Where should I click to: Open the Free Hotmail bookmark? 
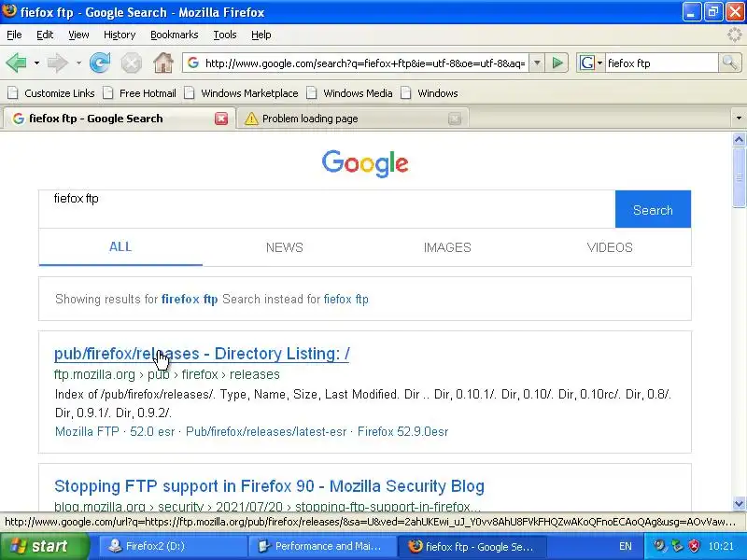coord(140,93)
